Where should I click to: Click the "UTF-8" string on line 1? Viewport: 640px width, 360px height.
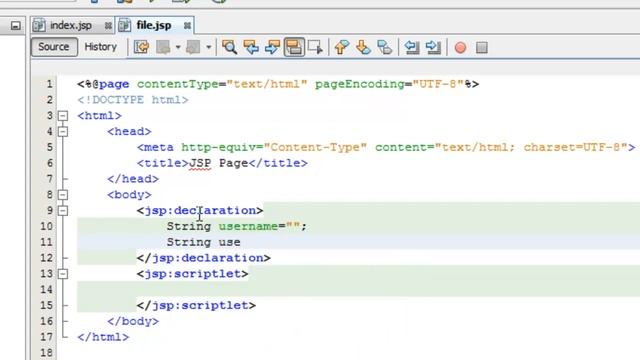tap(438, 84)
